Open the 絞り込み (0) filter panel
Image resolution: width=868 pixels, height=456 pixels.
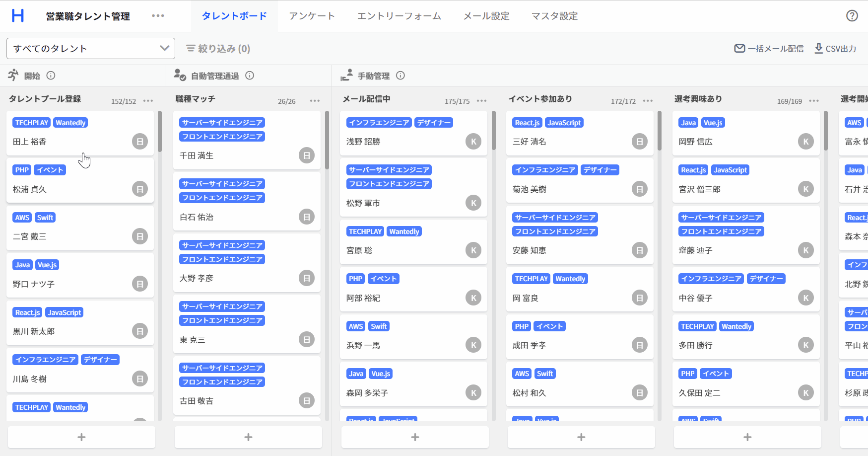(218, 49)
